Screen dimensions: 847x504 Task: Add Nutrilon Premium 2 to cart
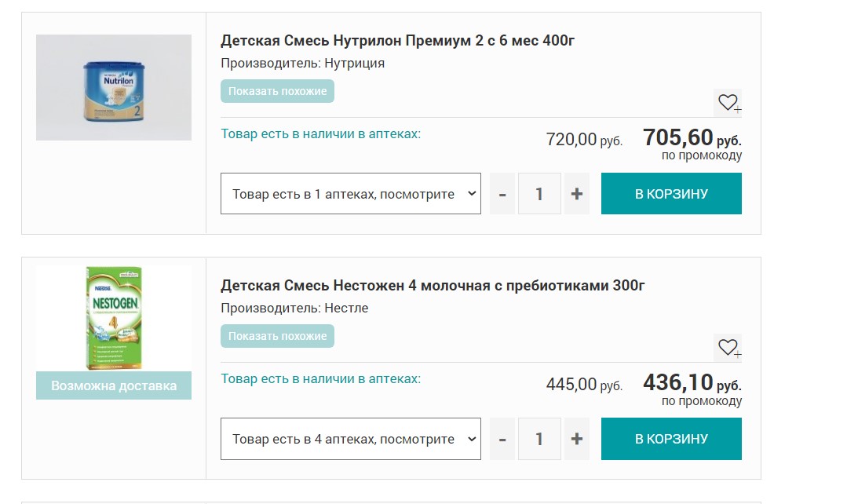[x=671, y=193]
